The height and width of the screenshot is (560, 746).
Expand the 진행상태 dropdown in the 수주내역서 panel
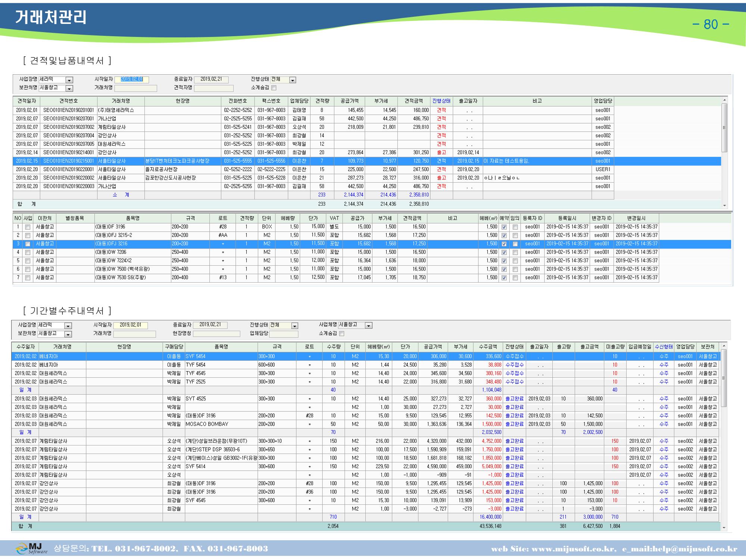(294, 326)
